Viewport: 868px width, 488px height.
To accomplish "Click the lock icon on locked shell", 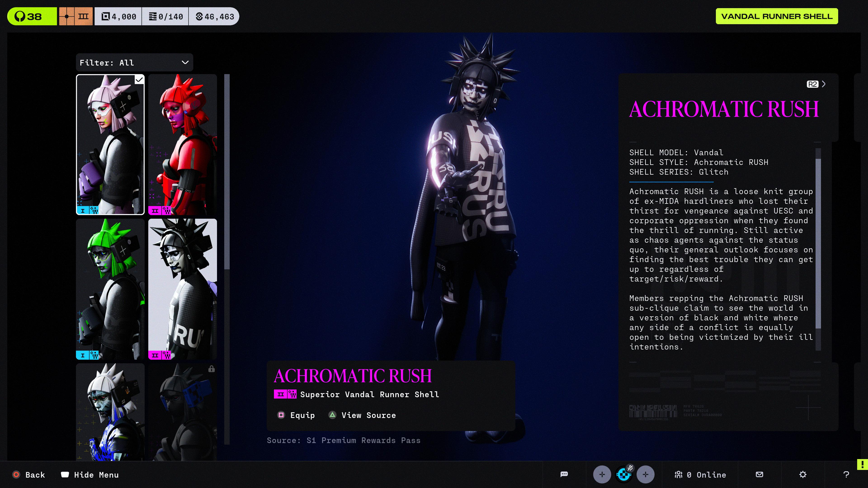I will [x=212, y=369].
